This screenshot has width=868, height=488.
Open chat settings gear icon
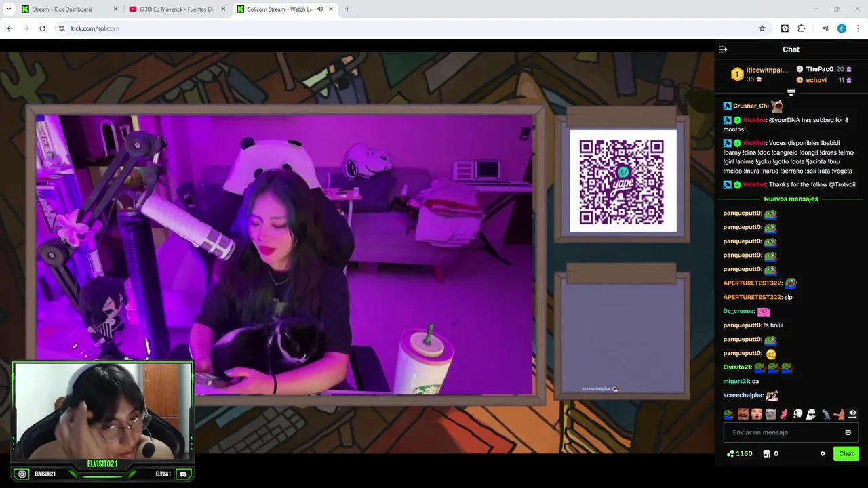[x=823, y=453]
